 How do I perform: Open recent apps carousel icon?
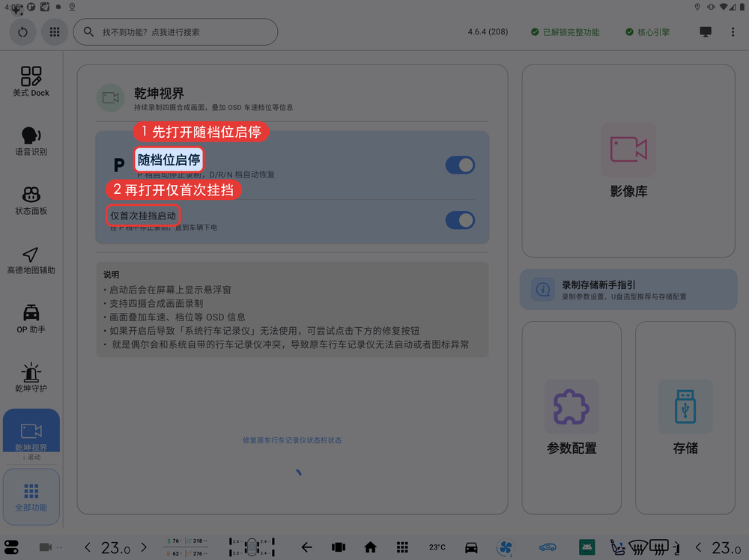click(339, 547)
